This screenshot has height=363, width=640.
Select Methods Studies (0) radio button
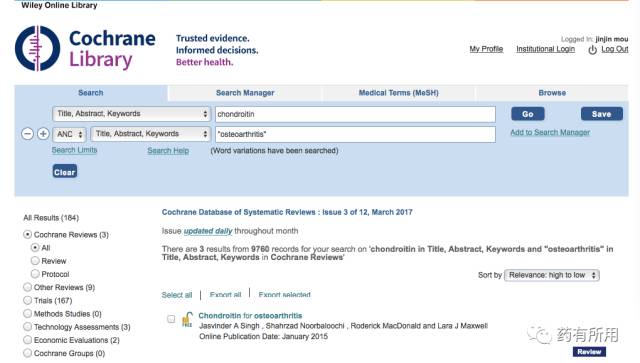tap(27, 313)
